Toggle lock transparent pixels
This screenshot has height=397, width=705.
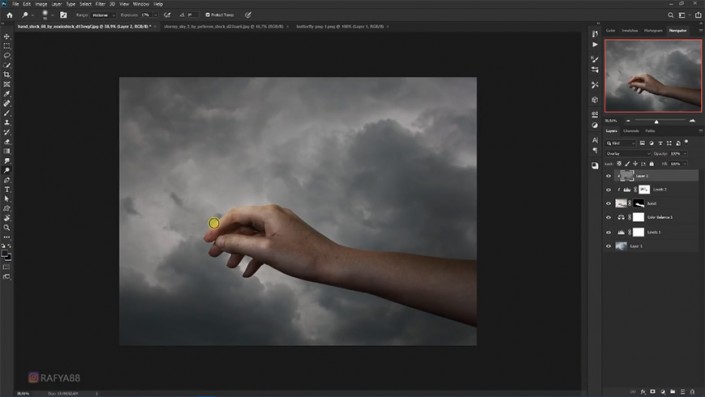point(619,164)
